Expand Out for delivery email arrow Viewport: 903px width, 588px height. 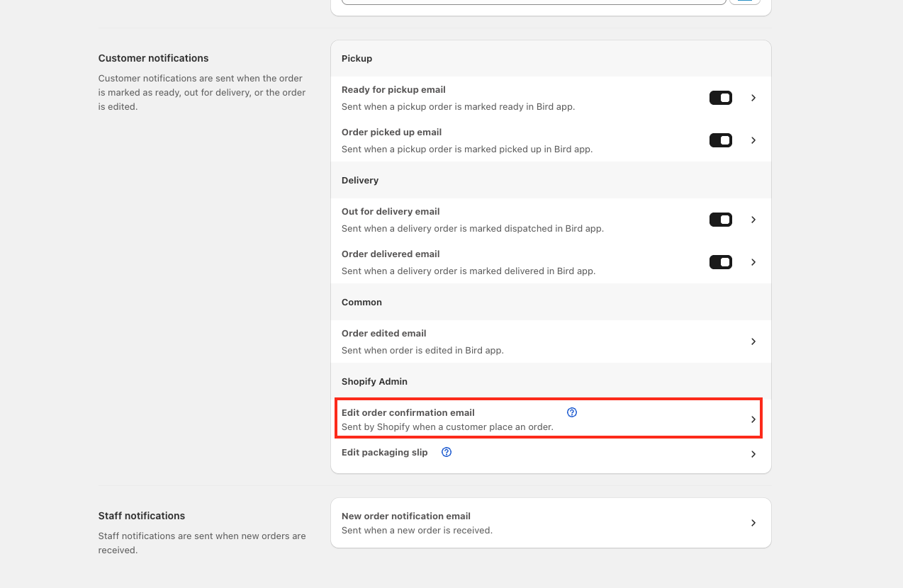753,220
